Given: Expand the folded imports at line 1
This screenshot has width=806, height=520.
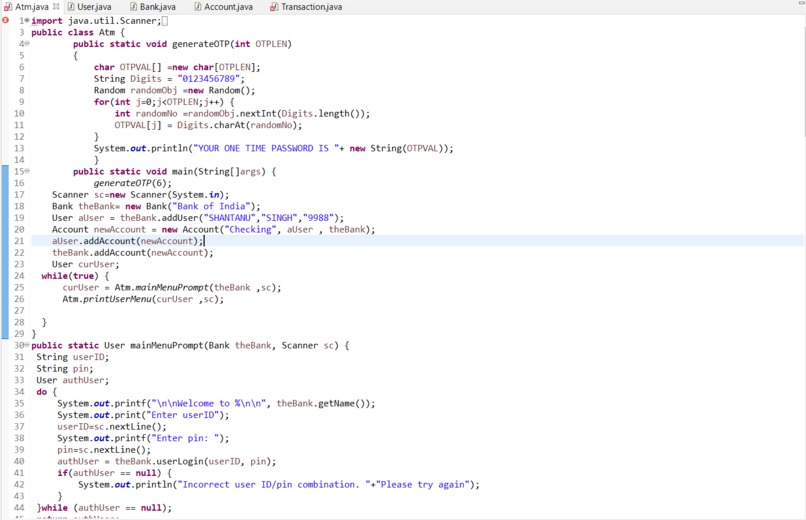Looking at the screenshot, I should coord(27,21).
